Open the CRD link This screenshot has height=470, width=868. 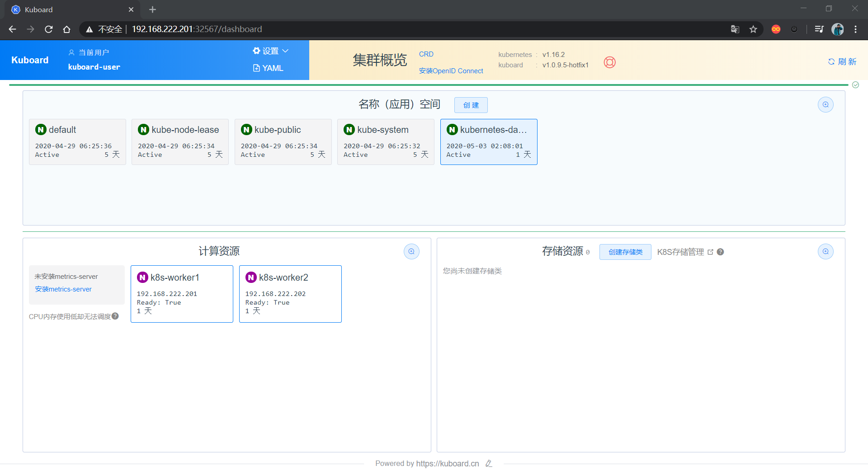426,54
